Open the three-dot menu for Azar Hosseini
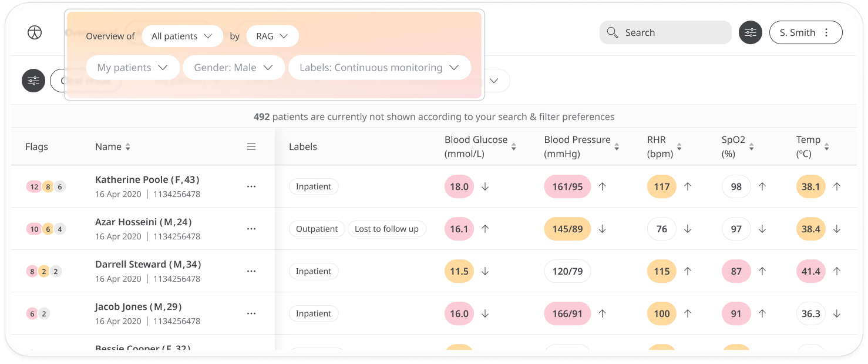This screenshot has height=364, width=868. click(251, 229)
